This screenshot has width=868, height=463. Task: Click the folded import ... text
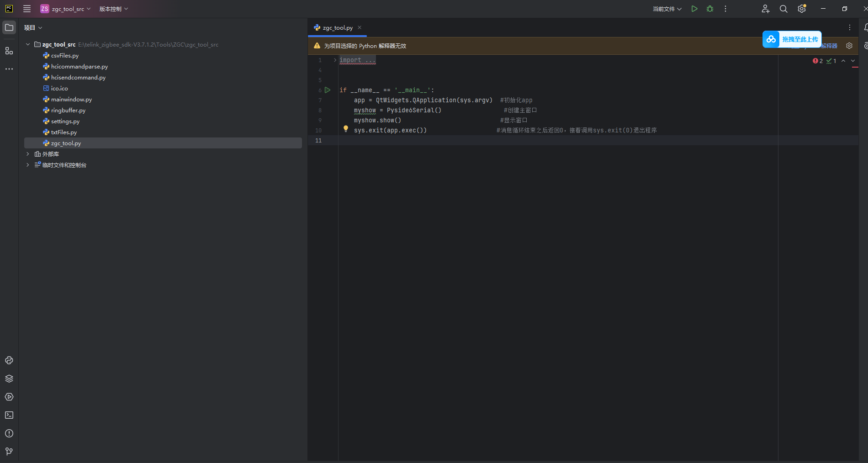tap(357, 60)
